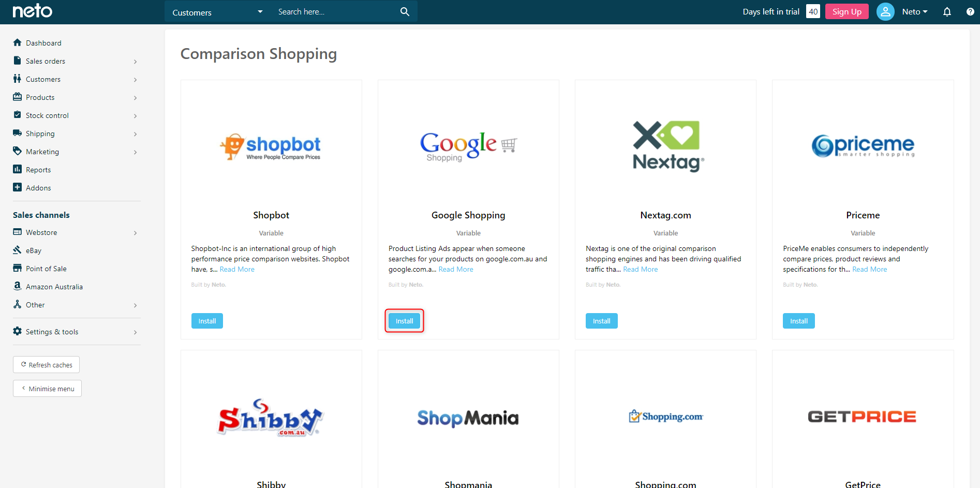The height and width of the screenshot is (488, 980).
Task: Click the Products box icon
Action: click(x=18, y=97)
